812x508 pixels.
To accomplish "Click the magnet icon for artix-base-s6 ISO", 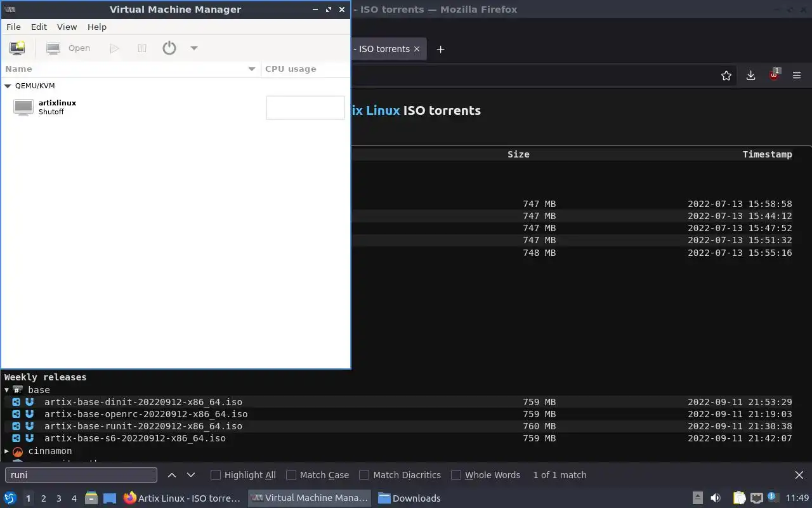I will [29, 438].
